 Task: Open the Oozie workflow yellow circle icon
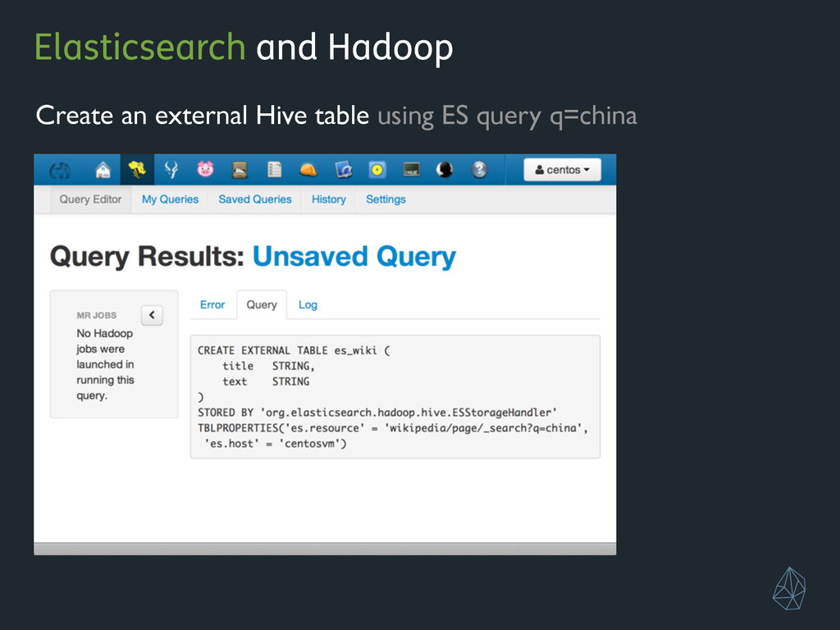[377, 170]
